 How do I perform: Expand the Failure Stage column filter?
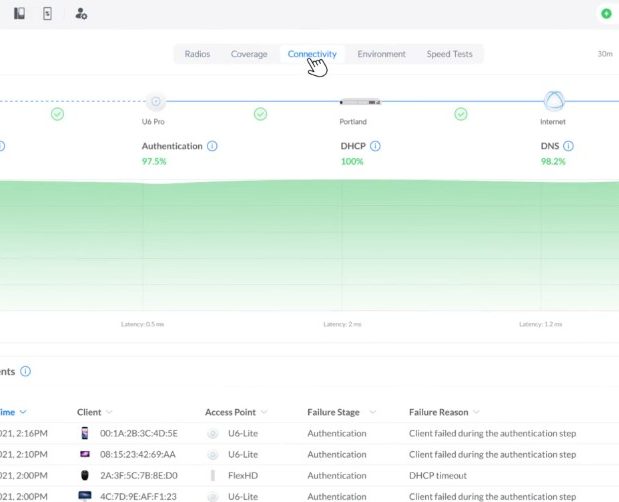pos(371,412)
